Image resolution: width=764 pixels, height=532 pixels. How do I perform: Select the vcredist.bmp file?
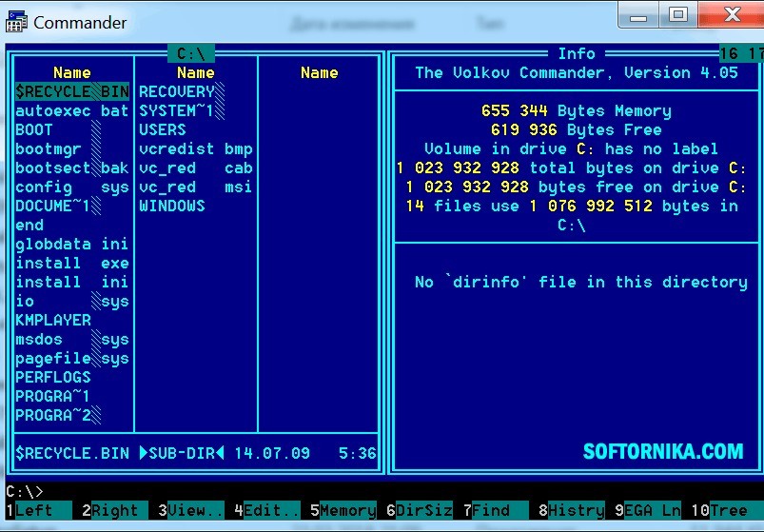tap(196, 149)
